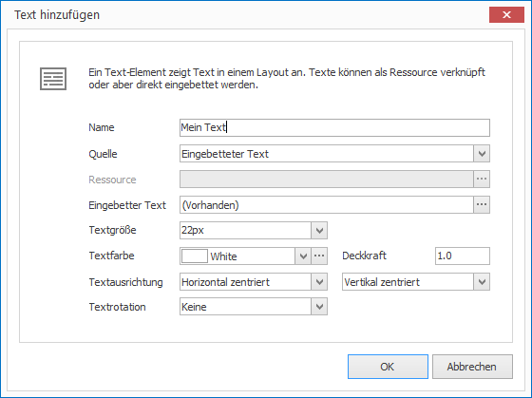Expand the Textrotation dropdown

point(319,307)
